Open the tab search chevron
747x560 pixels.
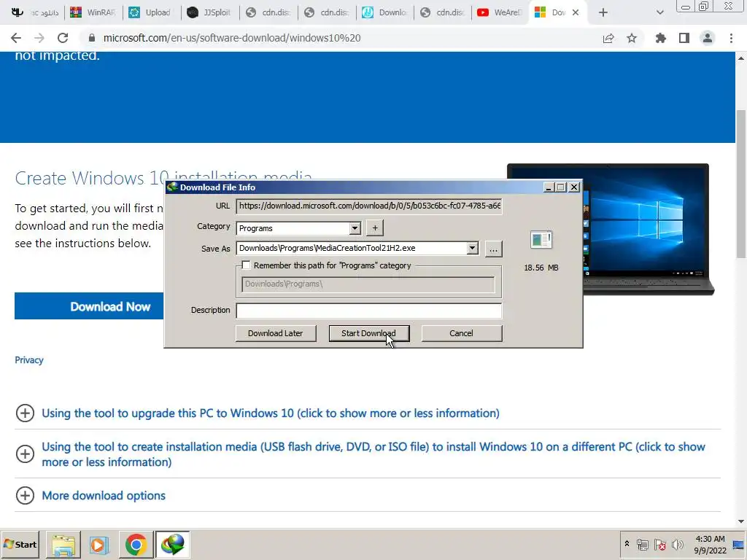point(659,12)
